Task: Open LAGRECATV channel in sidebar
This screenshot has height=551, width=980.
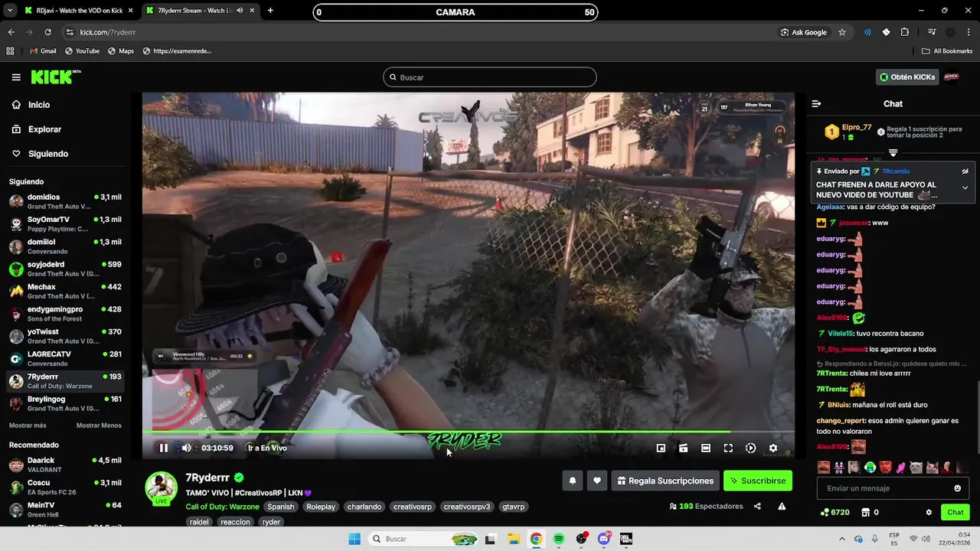Action: (x=65, y=358)
